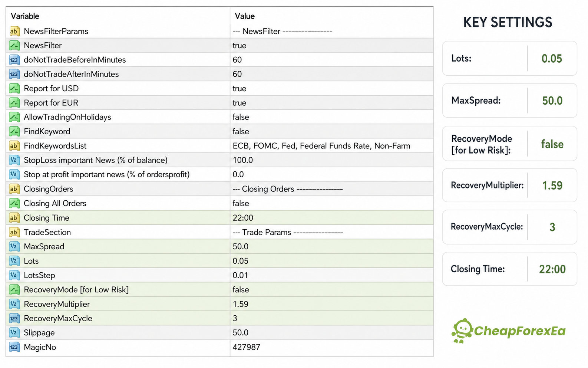The width and height of the screenshot is (588, 368).
Task: Click the boolean icon for Report for USD
Action: (14, 88)
